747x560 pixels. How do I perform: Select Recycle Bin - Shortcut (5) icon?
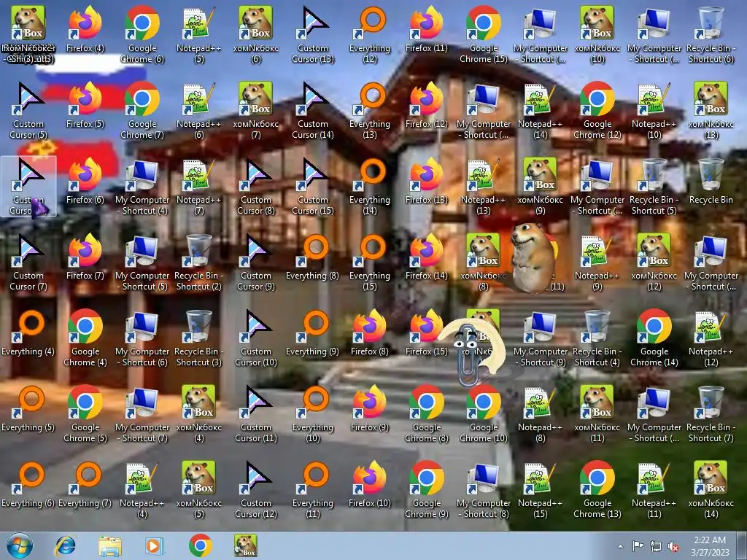coord(654,186)
